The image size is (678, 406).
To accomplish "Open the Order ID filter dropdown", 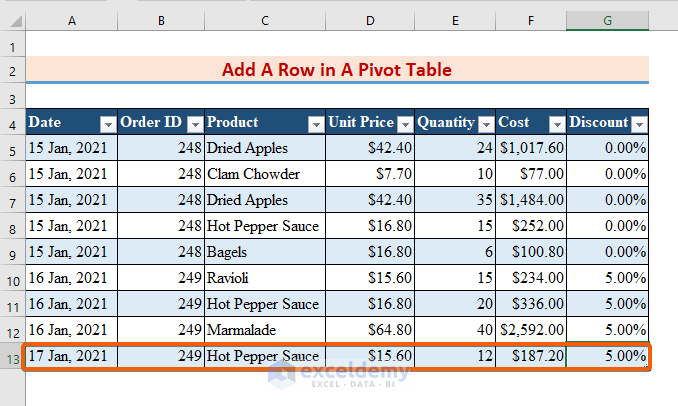I will pyautogui.click(x=195, y=124).
